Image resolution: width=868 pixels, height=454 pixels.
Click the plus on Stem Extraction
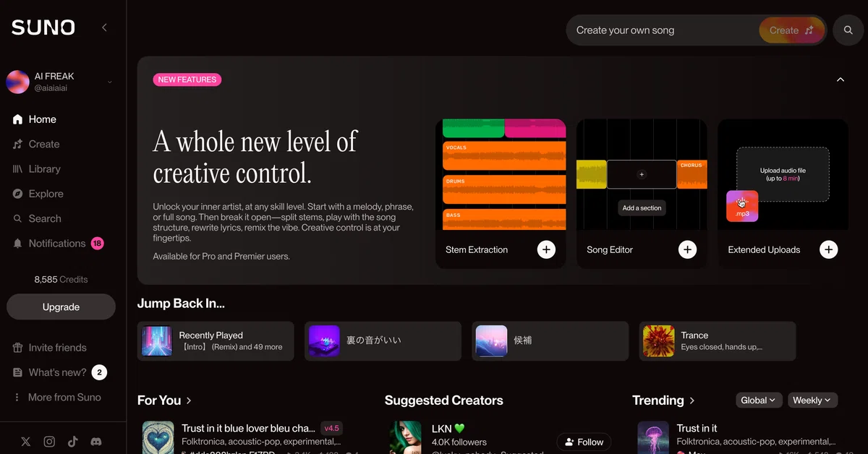point(546,249)
